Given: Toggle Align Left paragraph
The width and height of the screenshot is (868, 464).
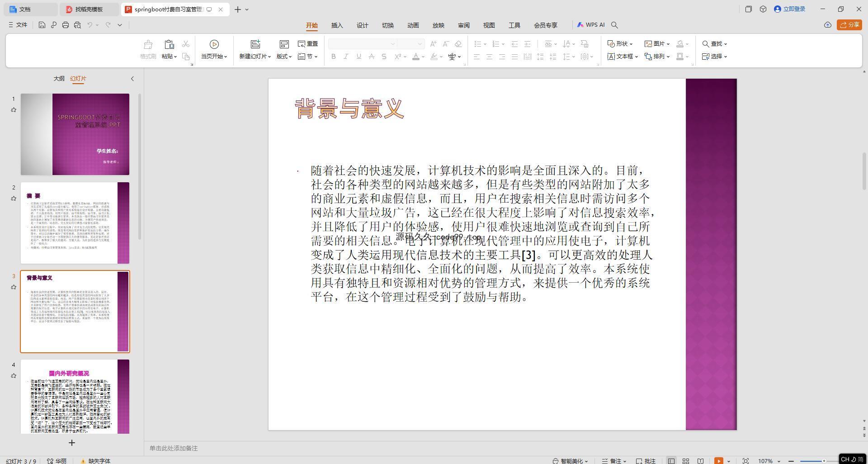Looking at the screenshot, I should click(476, 57).
